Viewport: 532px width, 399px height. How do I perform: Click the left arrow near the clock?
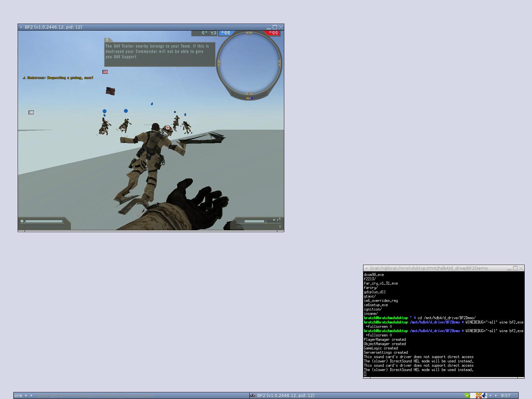click(x=490, y=396)
